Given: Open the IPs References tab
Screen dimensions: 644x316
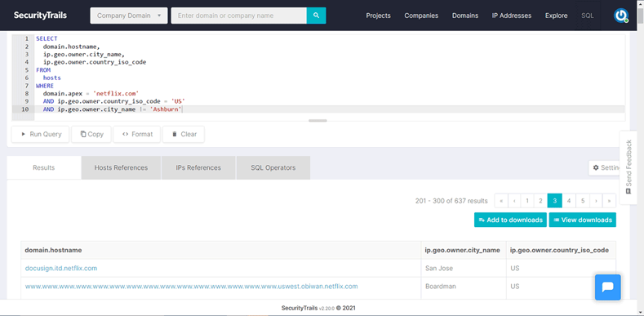Looking at the screenshot, I should (198, 167).
